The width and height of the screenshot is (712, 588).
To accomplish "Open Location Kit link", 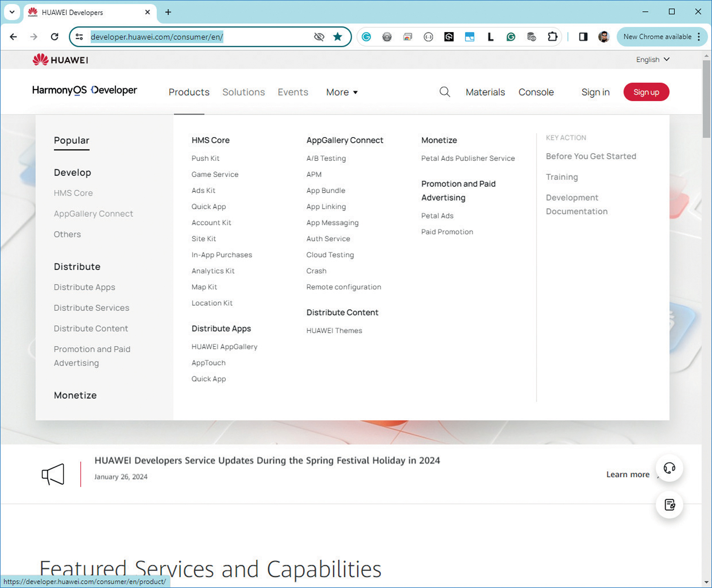I will [212, 303].
